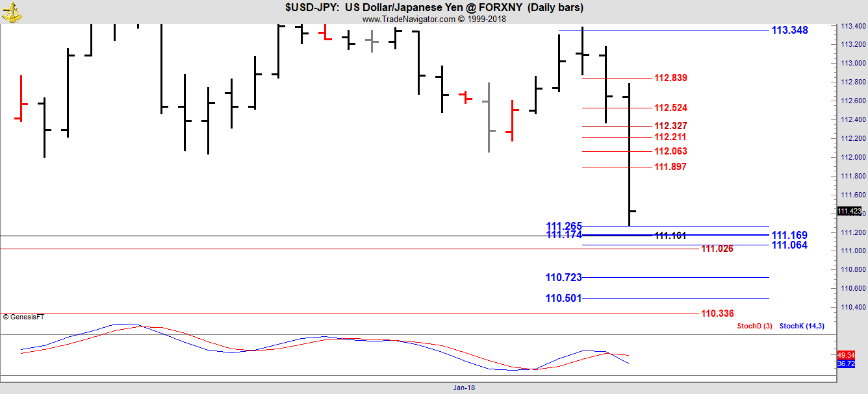Viewport: 868px width, 394px height.
Task: Click the blue 36.72 stochastic value tag
Action: [x=845, y=363]
